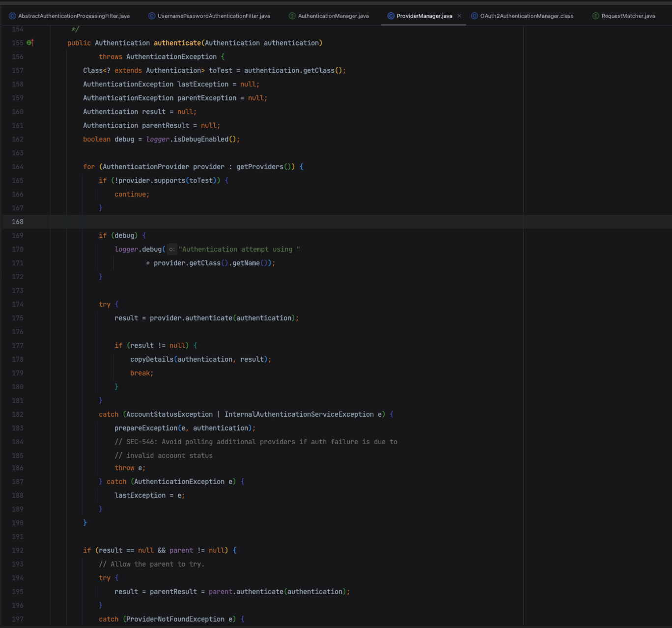Image resolution: width=672 pixels, height=628 pixels.
Task: Click the implements-method gutter icon at line 155
Action: [x=30, y=43]
